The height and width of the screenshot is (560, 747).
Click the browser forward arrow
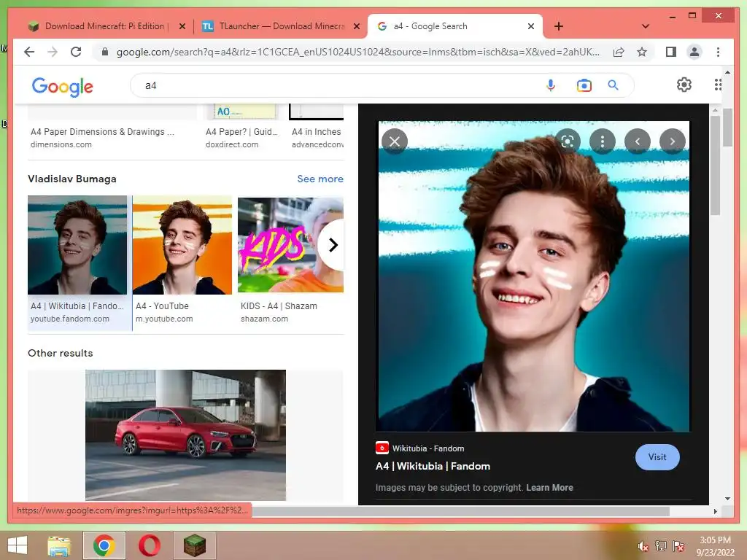tap(53, 52)
